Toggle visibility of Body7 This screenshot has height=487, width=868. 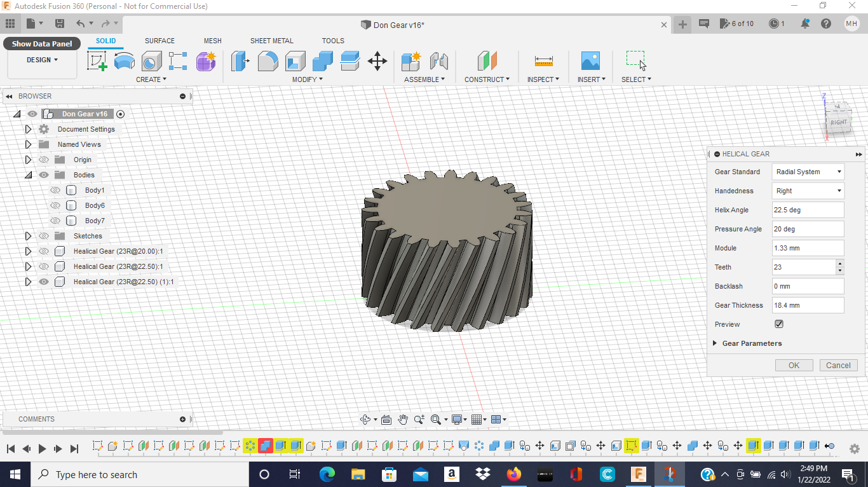55,221
